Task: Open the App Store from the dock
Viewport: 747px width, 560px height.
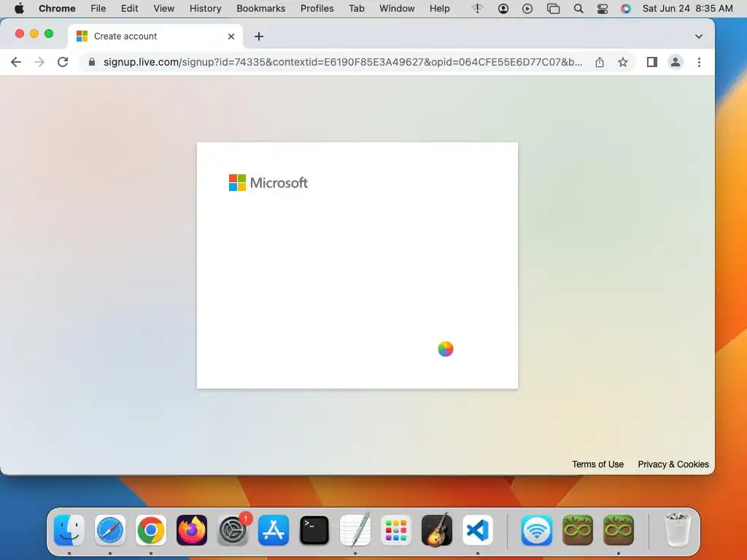Action: pyautogui.click(x=274, y=530)
